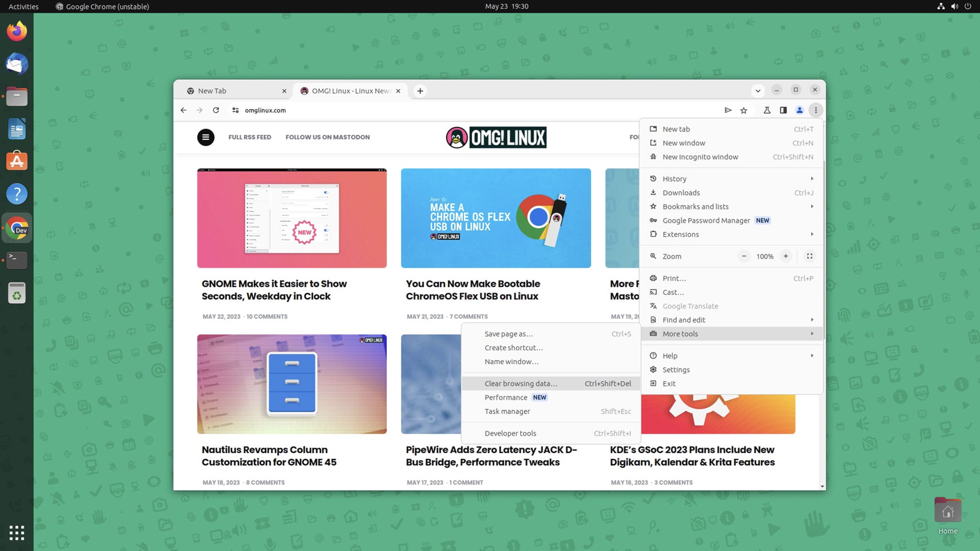This screenshot has width=980, height=551.
Task: Click FOLLOW US ON MASTODON link
Action: 328,137
